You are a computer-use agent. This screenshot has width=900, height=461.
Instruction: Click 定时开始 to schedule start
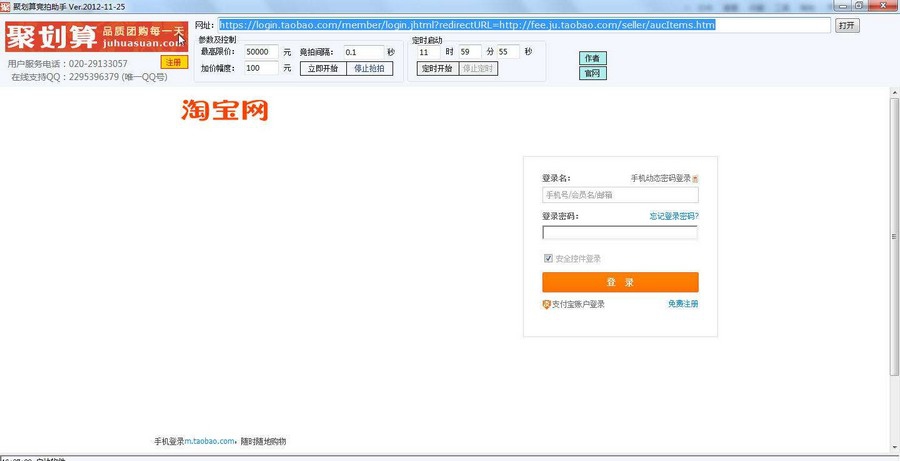click(437, 69)
